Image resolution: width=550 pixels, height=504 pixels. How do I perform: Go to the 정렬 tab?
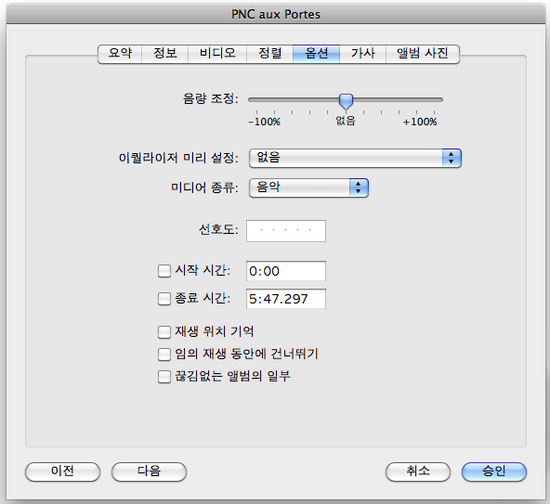[270, 53]
